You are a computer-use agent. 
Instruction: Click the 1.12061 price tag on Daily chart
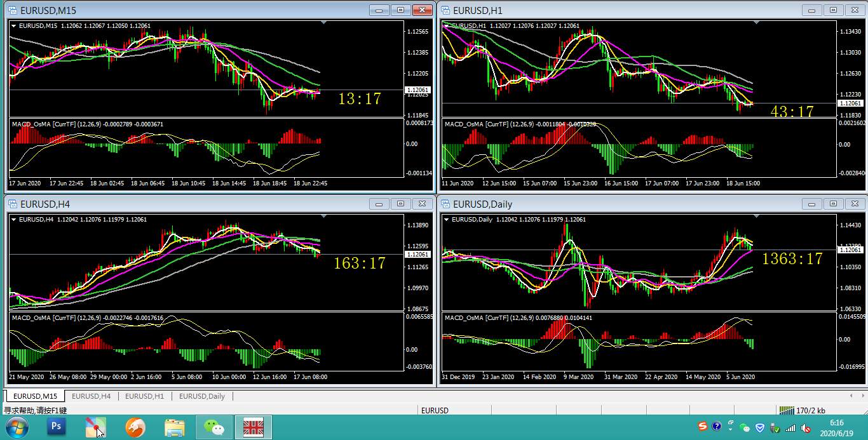click(x=850, y=250)
